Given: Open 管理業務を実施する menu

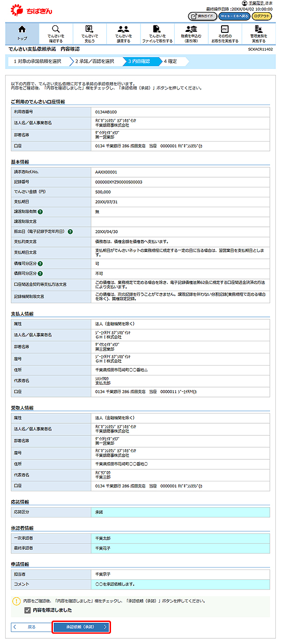Looking at the screenshot, I should pyautogui.click(x=259, y=33).
